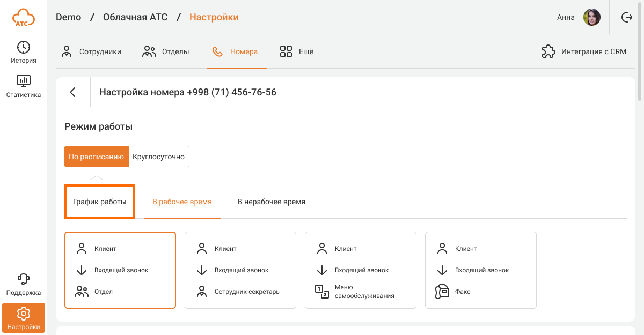The height and width of the screenshot is (335, 644).
Task: Click the ATC cloud logo
Action: point(24,17)
